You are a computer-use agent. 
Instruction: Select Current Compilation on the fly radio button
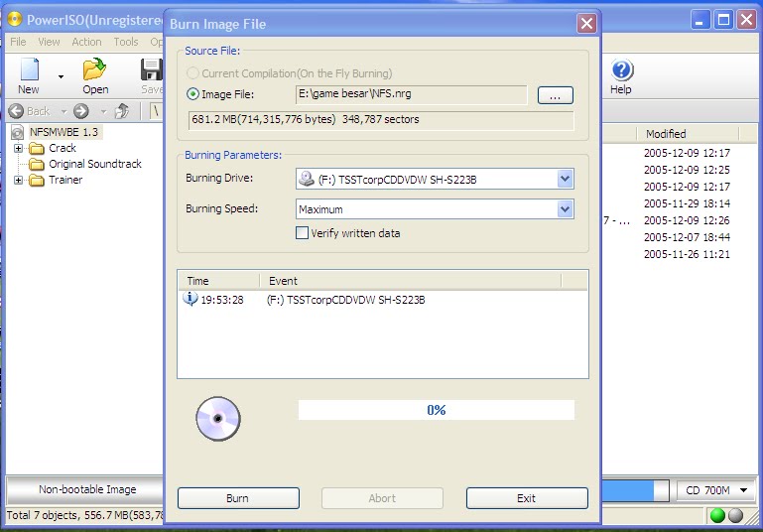pyautogui.click(x=192, y=73)
